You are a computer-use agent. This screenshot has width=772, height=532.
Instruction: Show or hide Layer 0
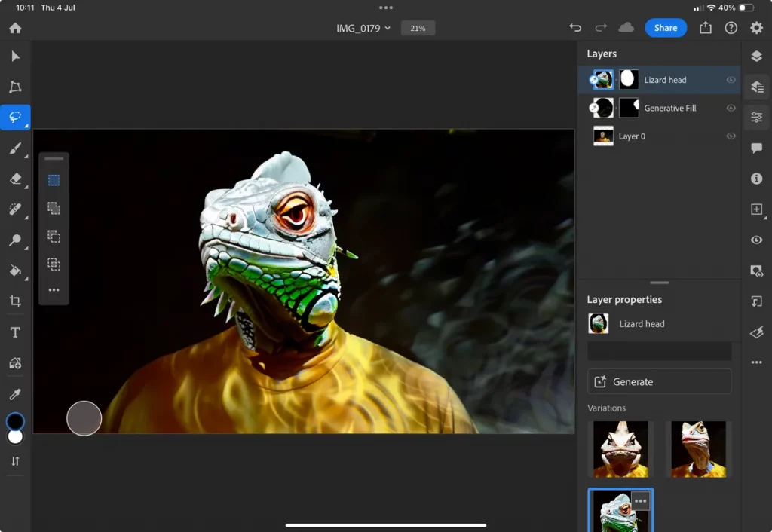pos(730,136)
